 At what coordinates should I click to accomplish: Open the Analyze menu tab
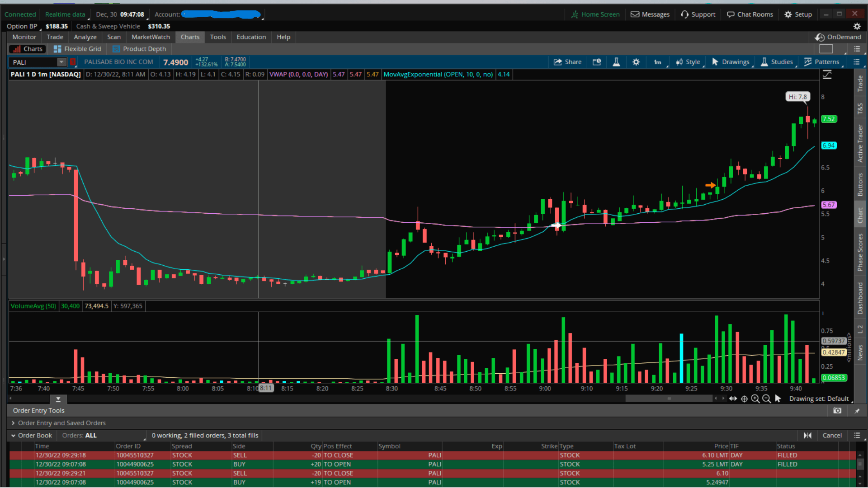tap(85, 37)
